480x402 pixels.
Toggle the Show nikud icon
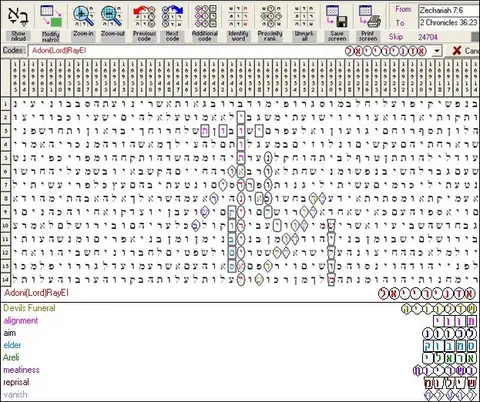[18, 16]
